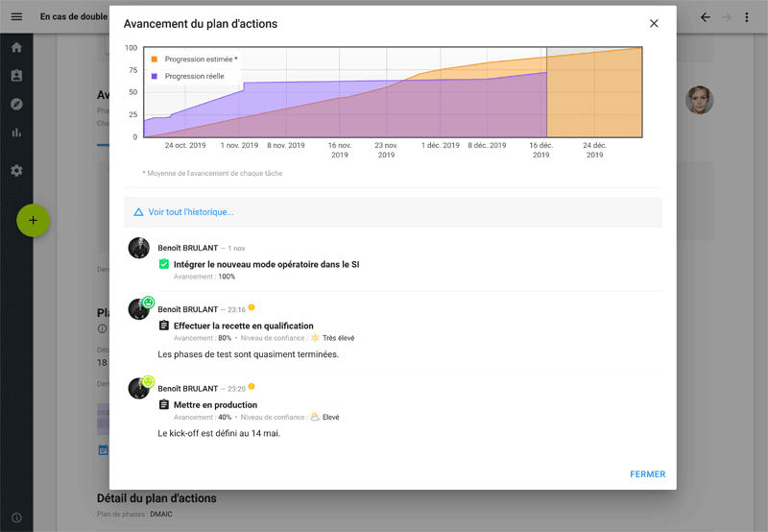
Task: Open the compass explore sidebar icon
Action: (16, 104)
